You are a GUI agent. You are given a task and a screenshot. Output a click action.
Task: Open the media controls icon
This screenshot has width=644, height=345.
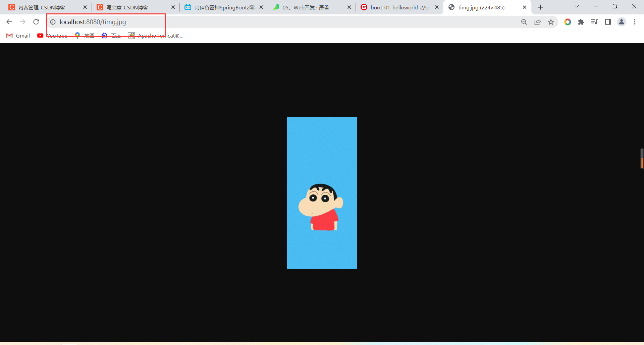595,22
